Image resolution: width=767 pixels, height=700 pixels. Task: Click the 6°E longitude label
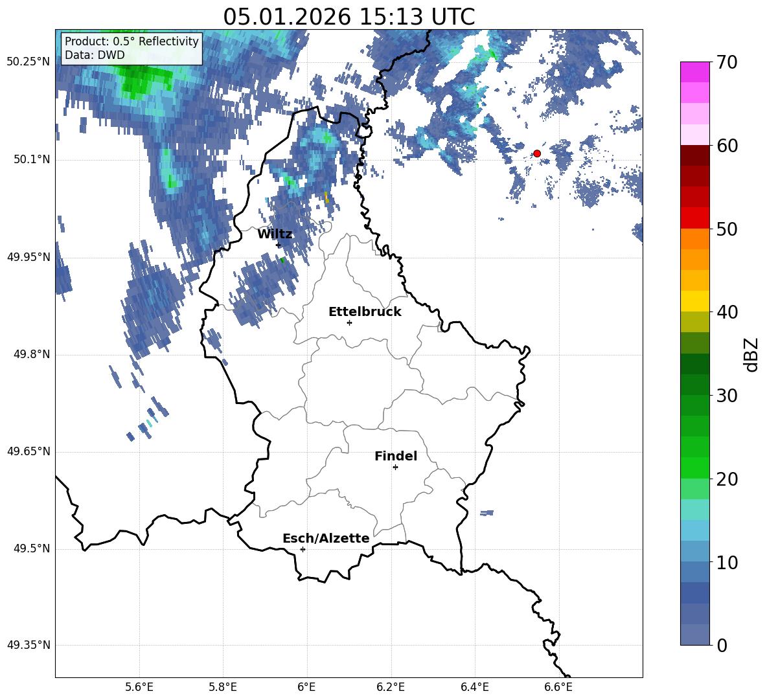click(306, 687)
